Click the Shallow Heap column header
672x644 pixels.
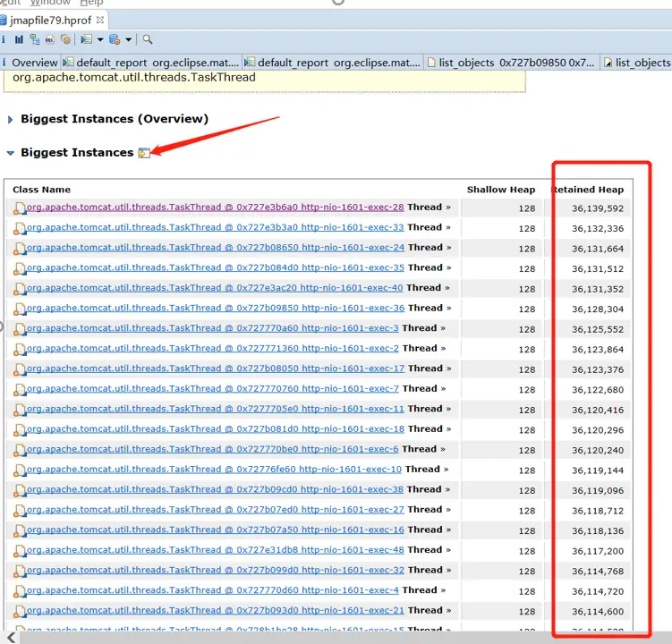click(x=501, y=190)
